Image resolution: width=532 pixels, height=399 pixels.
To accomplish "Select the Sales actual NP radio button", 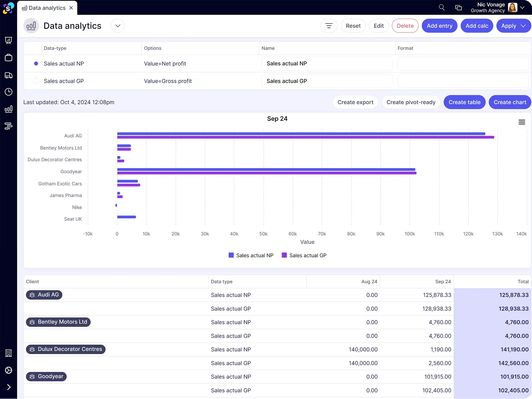I will click(36, 64).
